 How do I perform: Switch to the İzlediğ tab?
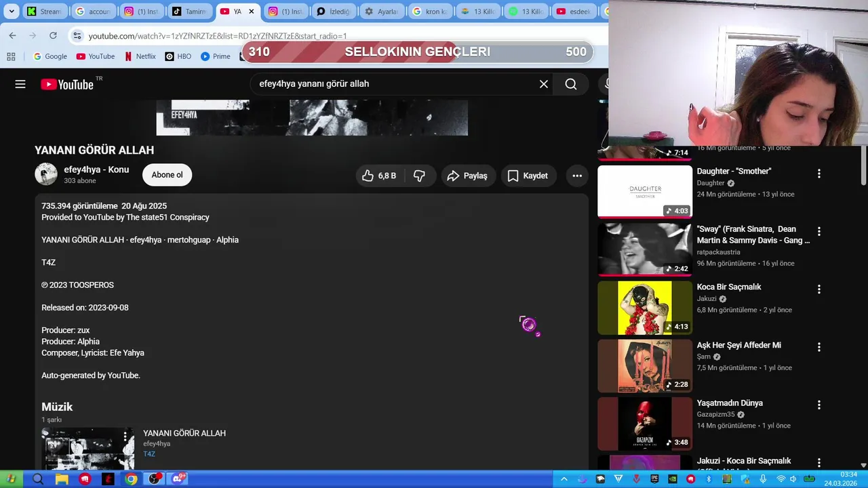click(334, 12)
